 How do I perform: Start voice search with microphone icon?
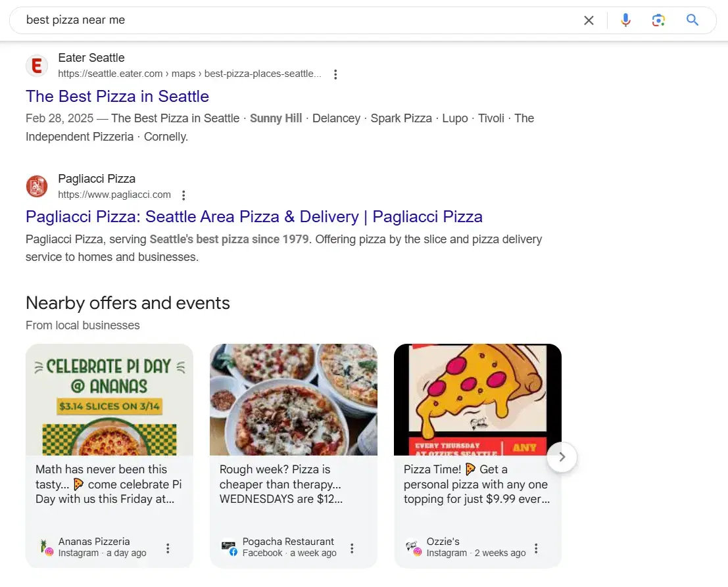click(x=625, y=20)
